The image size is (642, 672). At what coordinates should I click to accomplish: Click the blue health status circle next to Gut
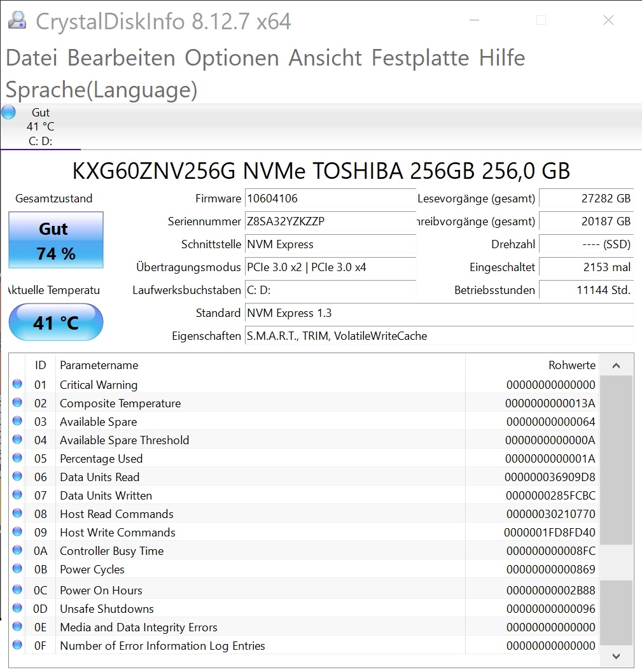8,112
